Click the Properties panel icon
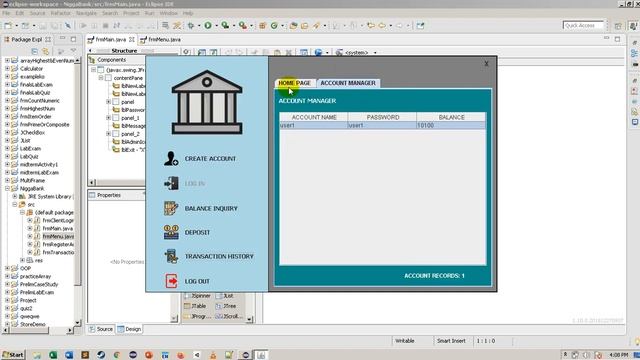The height and width of the screenshot is (360, 640). point(92,195)
